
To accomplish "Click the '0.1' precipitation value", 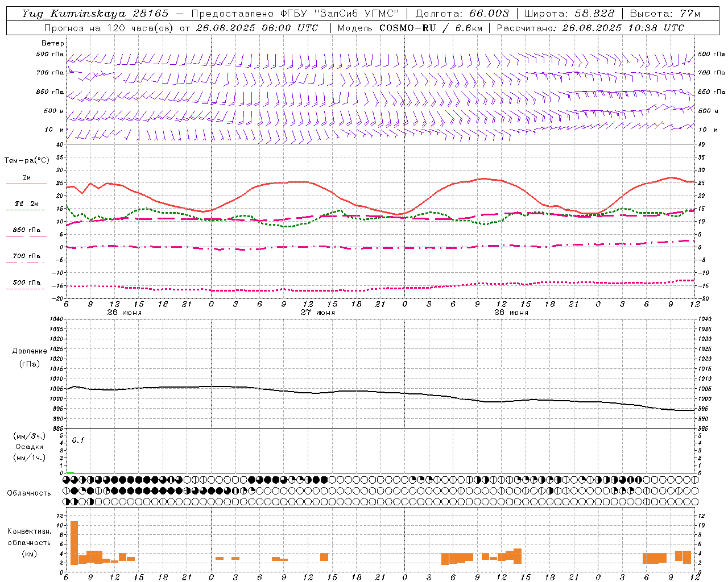I will click(78, 440).
